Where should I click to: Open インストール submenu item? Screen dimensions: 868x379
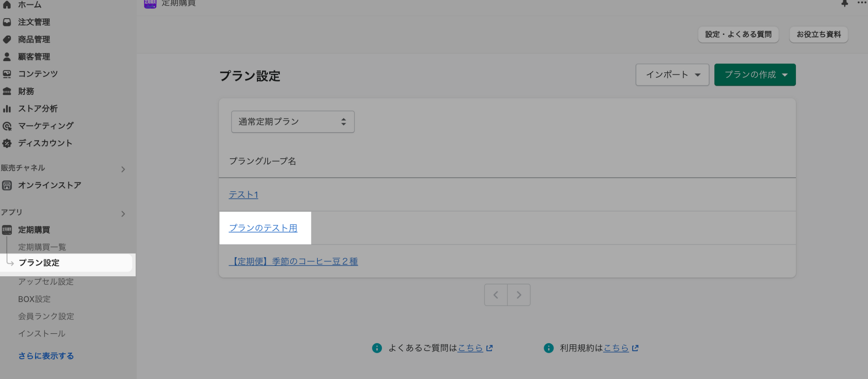click(42, 334)
